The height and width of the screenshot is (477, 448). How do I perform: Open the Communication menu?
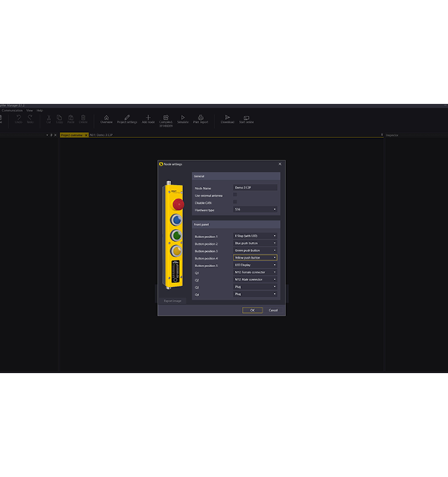pos(12,111)
